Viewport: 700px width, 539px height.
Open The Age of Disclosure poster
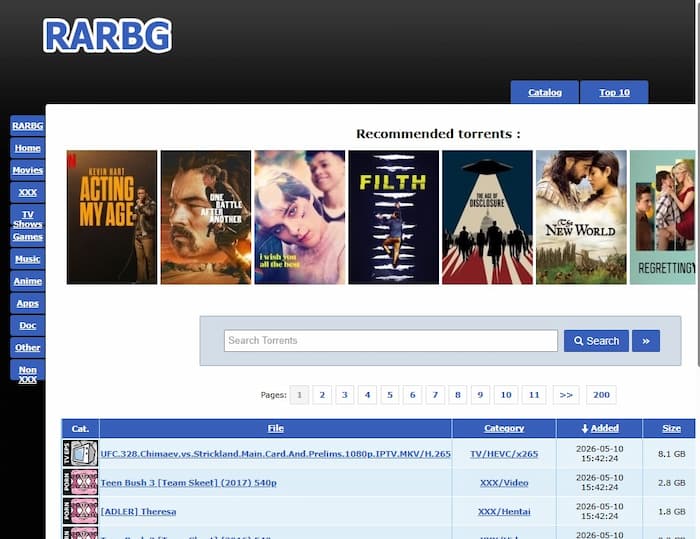(487, 217)
